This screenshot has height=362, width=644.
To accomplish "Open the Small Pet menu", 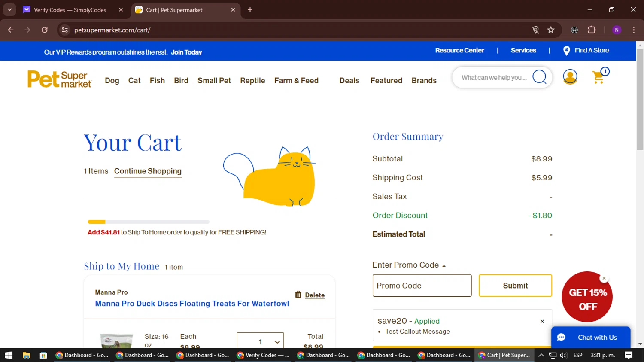I will coord(214,81).
